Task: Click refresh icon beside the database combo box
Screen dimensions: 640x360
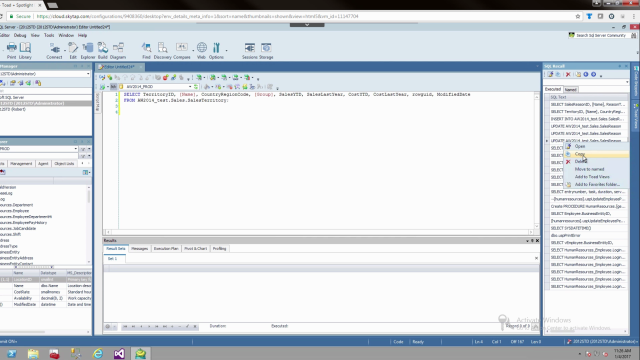Action: (x=196, y=87)
